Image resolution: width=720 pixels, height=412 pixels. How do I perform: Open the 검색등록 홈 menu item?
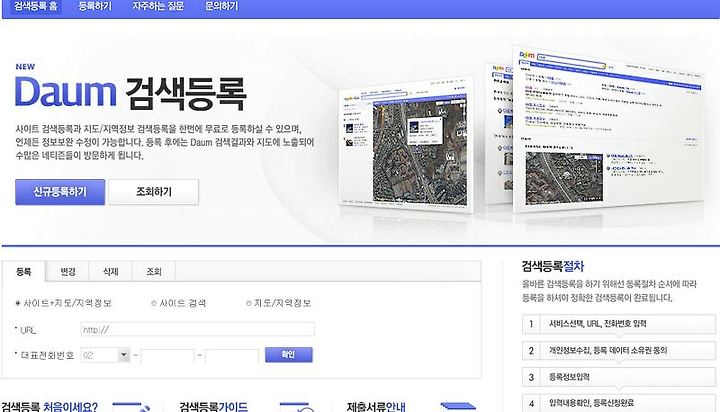click(x=35, y=6)
